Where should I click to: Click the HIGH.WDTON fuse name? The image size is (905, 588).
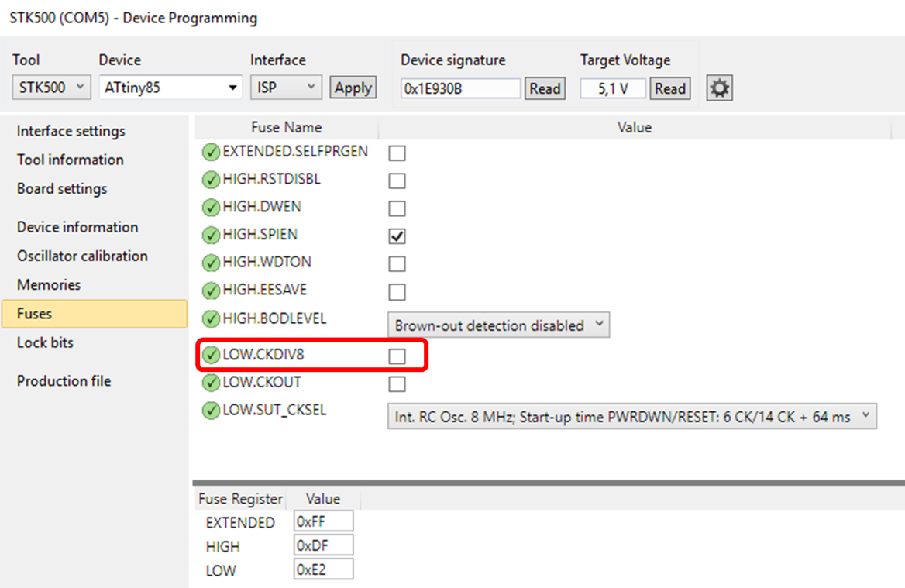pos(267,262)
